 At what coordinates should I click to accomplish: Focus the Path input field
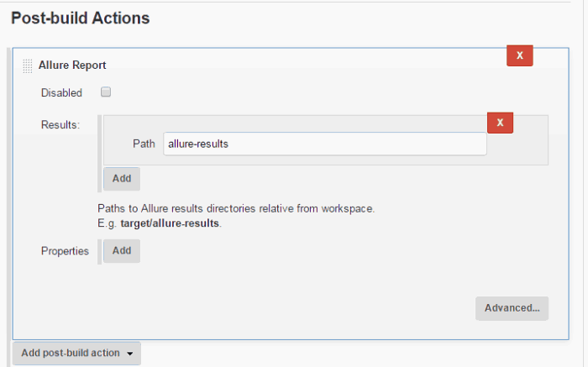325,144
